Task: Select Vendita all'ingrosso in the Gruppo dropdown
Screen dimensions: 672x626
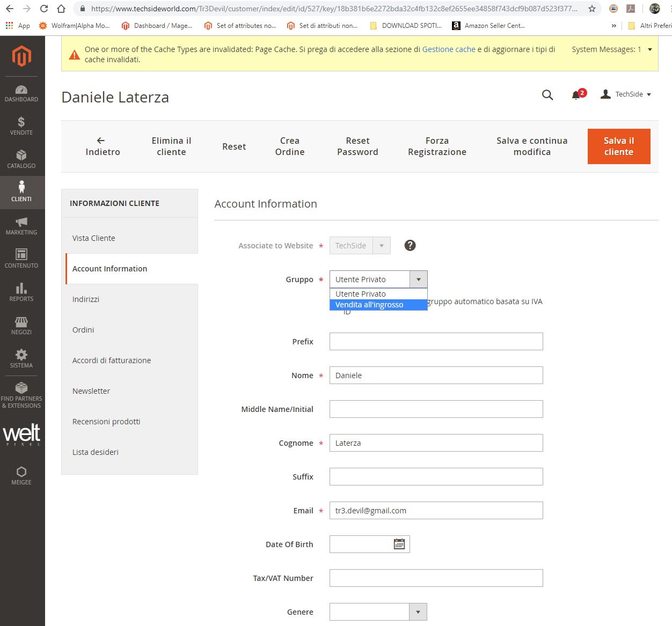Action: click(369, 304)
